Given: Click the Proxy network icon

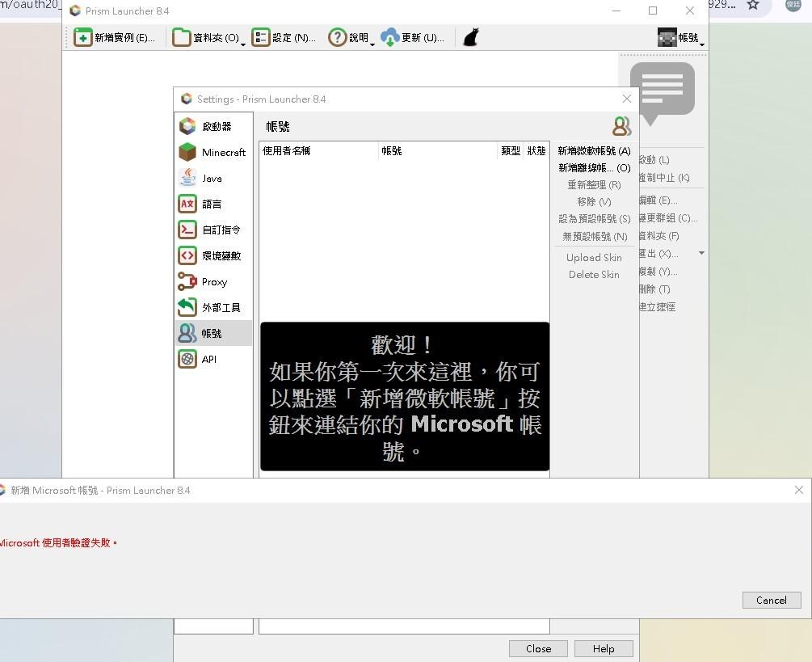Looking at the screenshot, I should coord(187,281).
